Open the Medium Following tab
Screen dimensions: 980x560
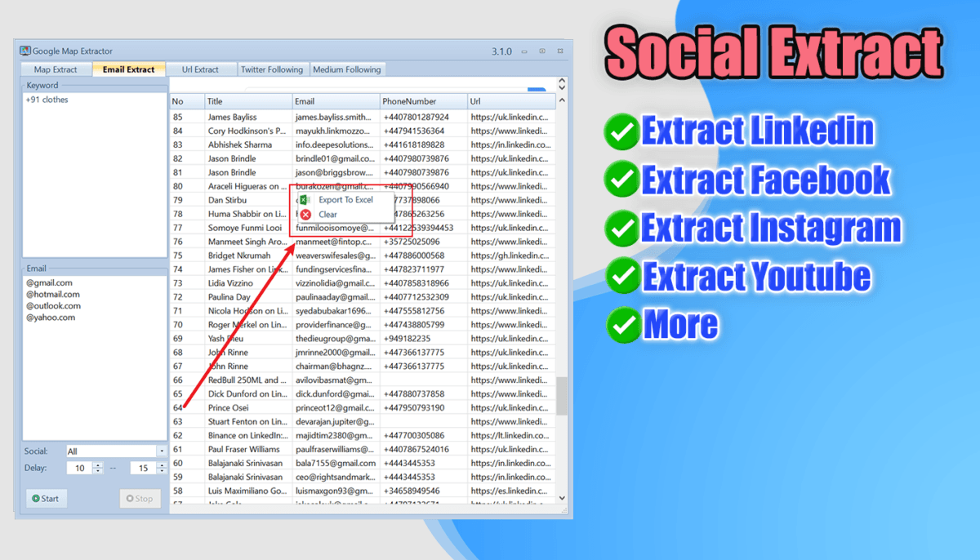coord(347,69)
